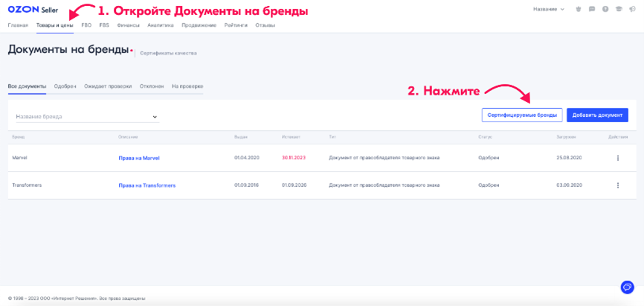Open actions menu for Transformers row
Viewport: 644px width, 306px height.
[617, 185]
